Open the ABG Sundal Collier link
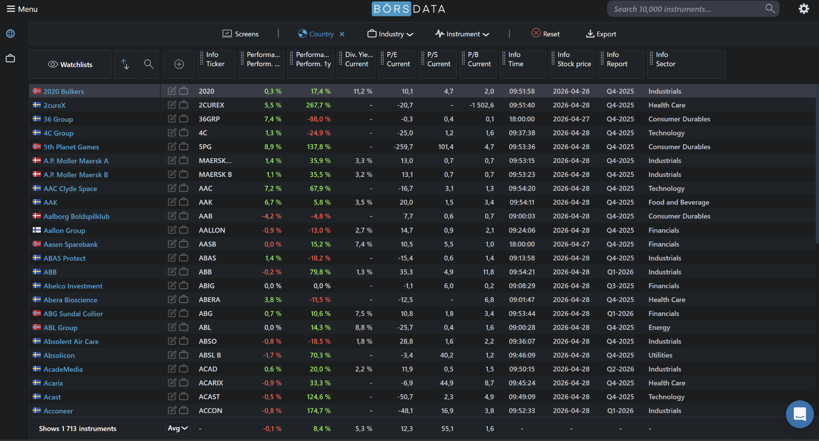This screenshot has width=819, height=441. [73, 314]
